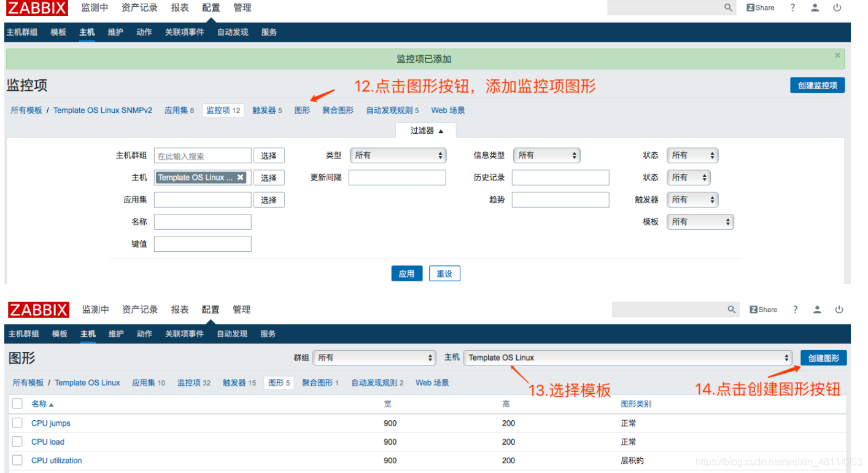Image resolution: width=868 pixels, height=473 pixels.
Task: Click 选择 button next to 主机 field
Action: pyautogui.click(x=269, y=178)
